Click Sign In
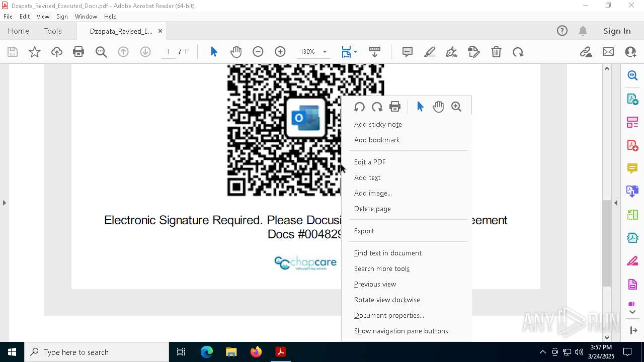Screen dimensions: 644x362 (617, 31)
